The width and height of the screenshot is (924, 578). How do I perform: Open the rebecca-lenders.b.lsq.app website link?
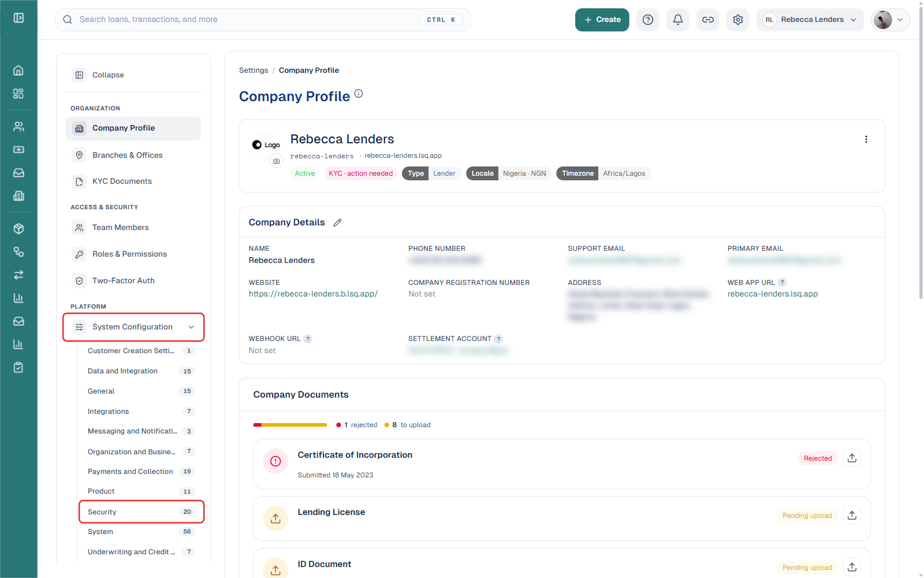tap(313, 294)
